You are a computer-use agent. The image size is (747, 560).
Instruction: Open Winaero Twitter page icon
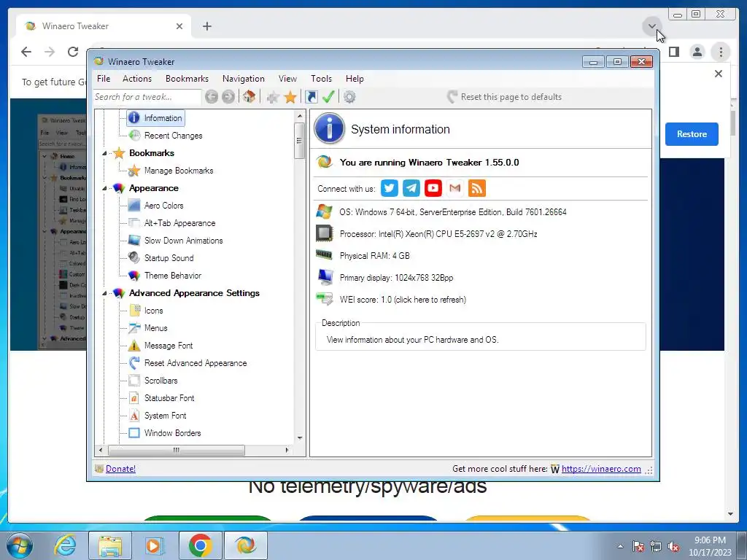click(x=390, y=188)
